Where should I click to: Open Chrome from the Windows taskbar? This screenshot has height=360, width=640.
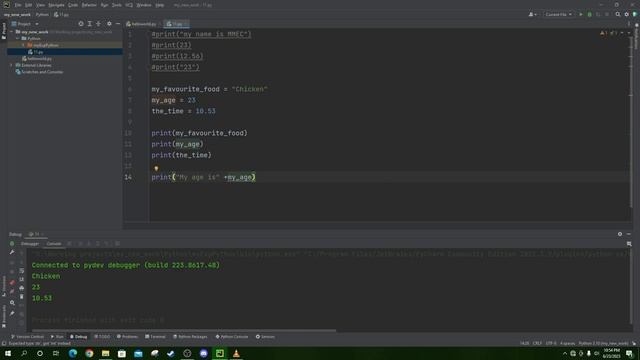89,353
